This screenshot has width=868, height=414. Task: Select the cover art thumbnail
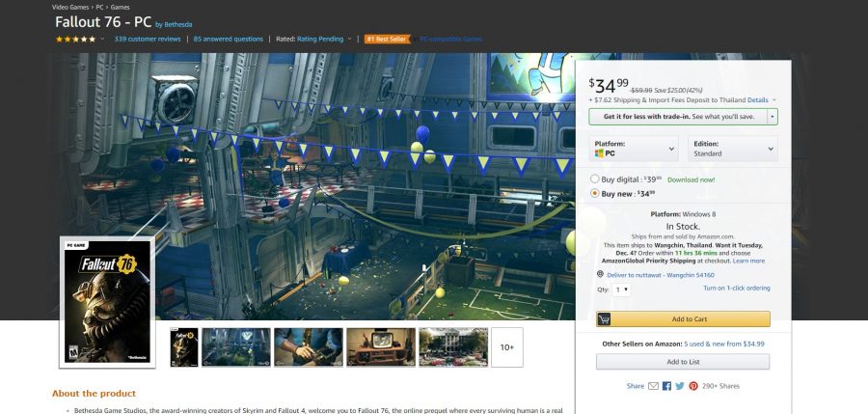(184, 347)
